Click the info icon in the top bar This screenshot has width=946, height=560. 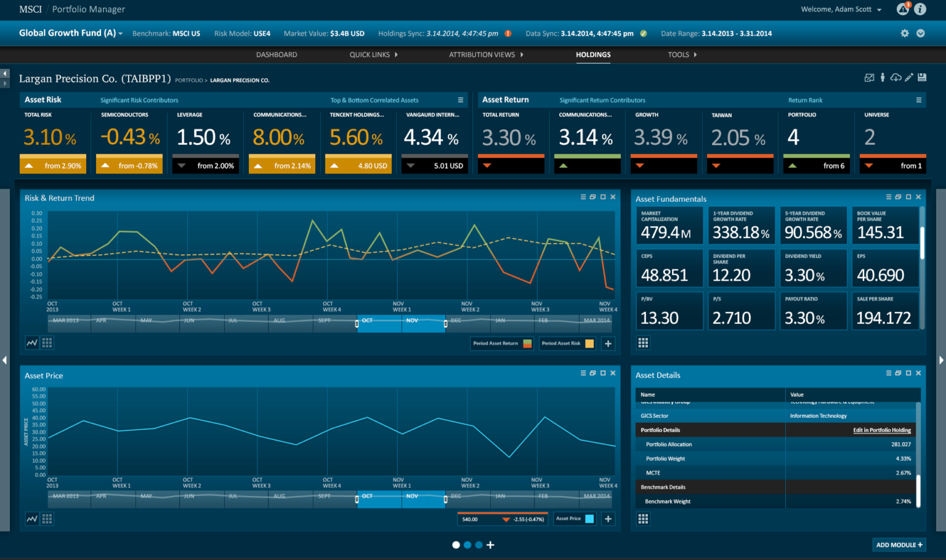point(920,9)
